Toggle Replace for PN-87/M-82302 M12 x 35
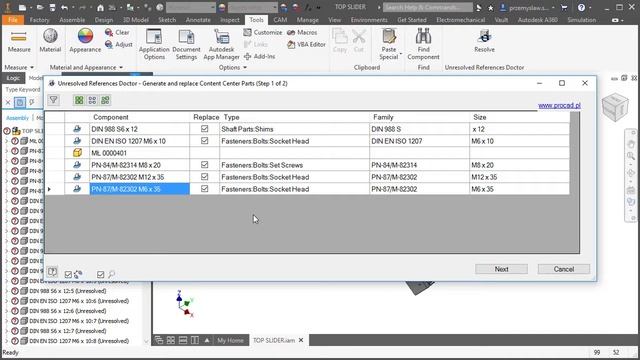 pyautogui.click(x=204, y=176)
